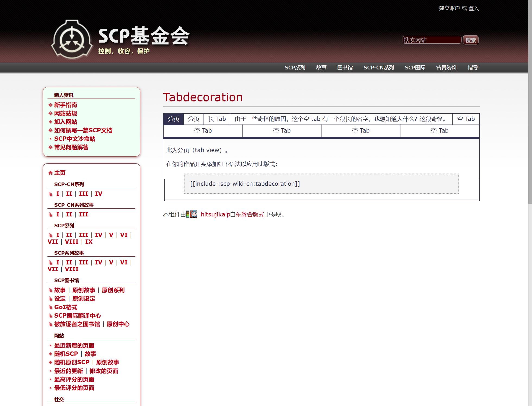Select the very long-named empty tab
Image resolution: width=532 pixels, height=406 pixels.
click(341, 119)
